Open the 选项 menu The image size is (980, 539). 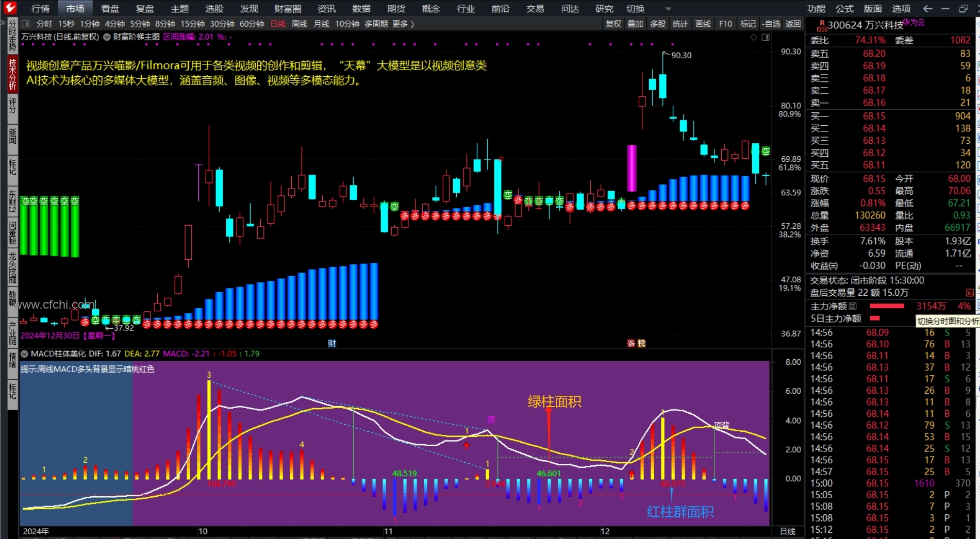(x=901, y=8)
